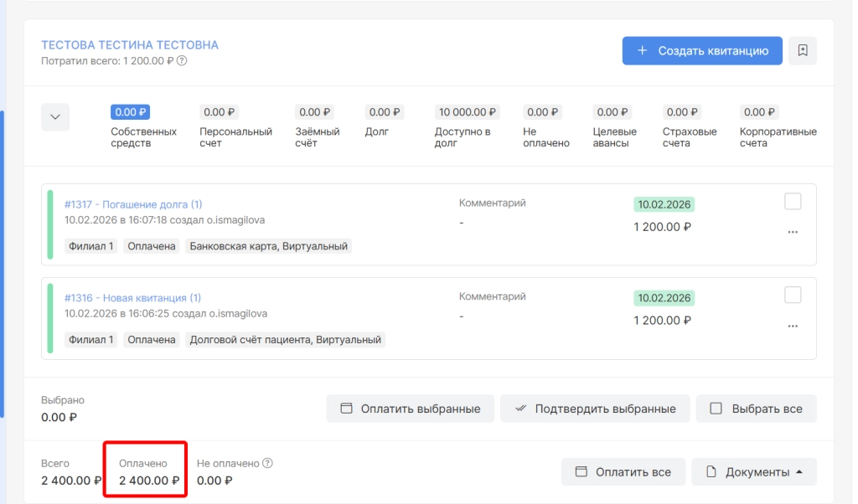This screenshot has width=858, height=504.
Task: Click the 0.00 ₽ Корпоративные счета badge
Action: pos(760,112)
